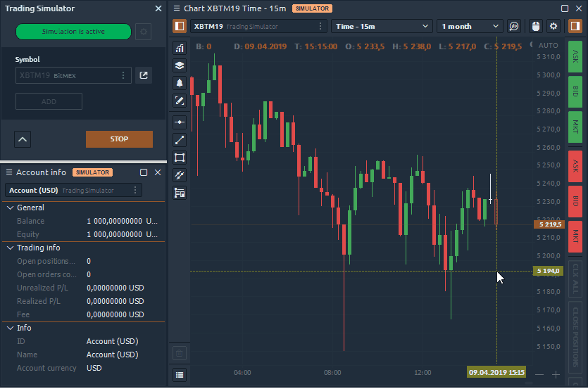The width and height of the screenshot is (588, 389).
Task: Collapse the Trading info section
Action: (x=10, y=248)
